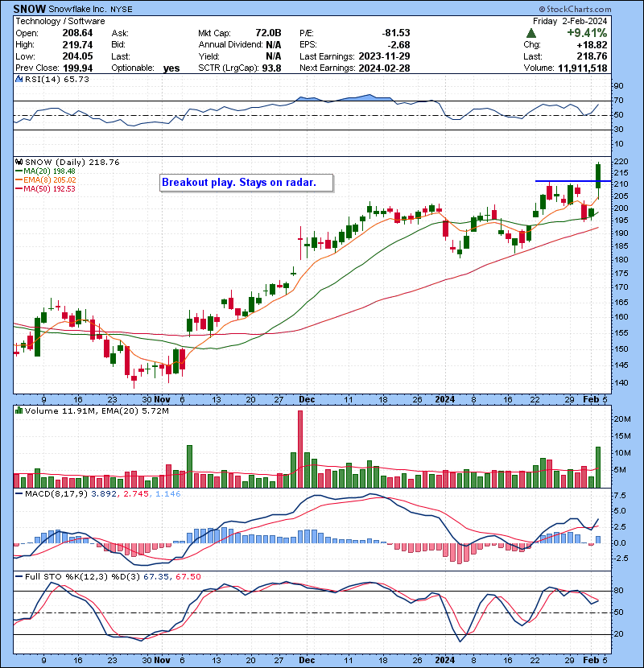Click the 20M volume axis label
Image resolution: width=644 pixels, height=668 pixels.
coord(622,419)
